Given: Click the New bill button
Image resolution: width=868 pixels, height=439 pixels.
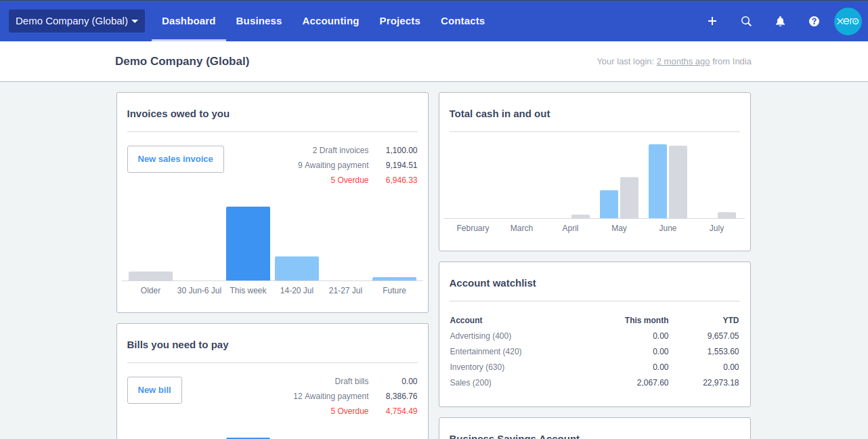Looking at the screenshot, I should pos(154,390).
